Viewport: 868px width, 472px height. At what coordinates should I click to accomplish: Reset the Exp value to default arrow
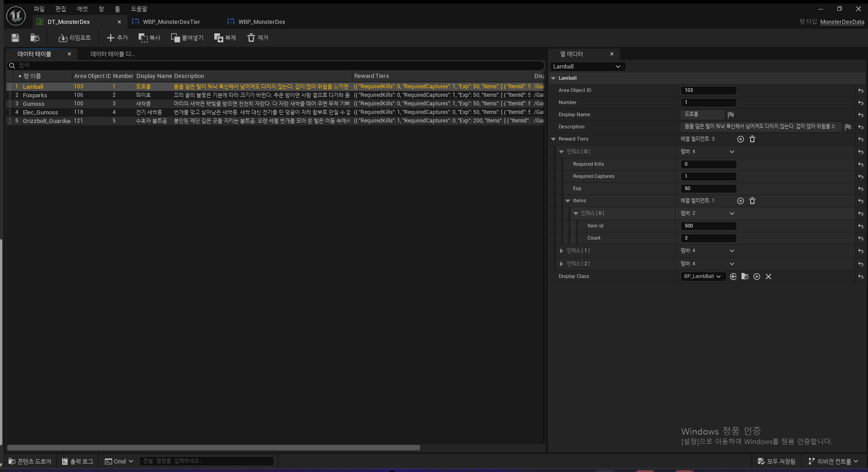click(x=861, y=189)
